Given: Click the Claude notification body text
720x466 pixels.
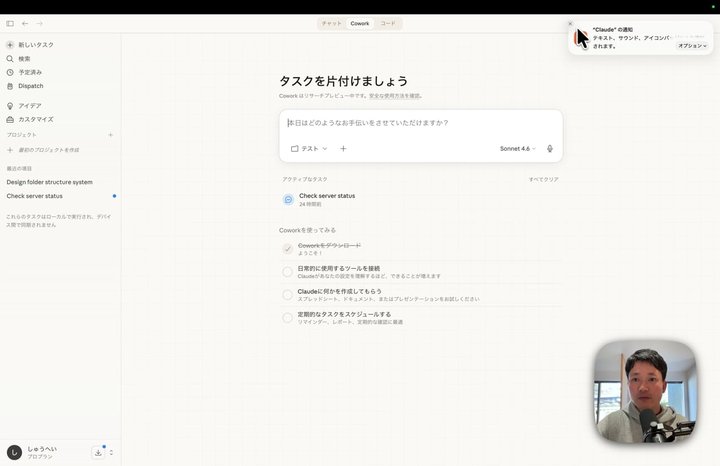Looking at the screenshot, I should tap(632, 42).
